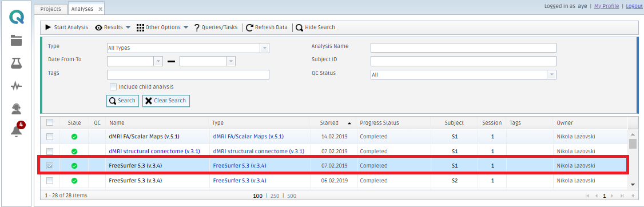Open the support headset icon in sidebar

click(x=16, y=109)
